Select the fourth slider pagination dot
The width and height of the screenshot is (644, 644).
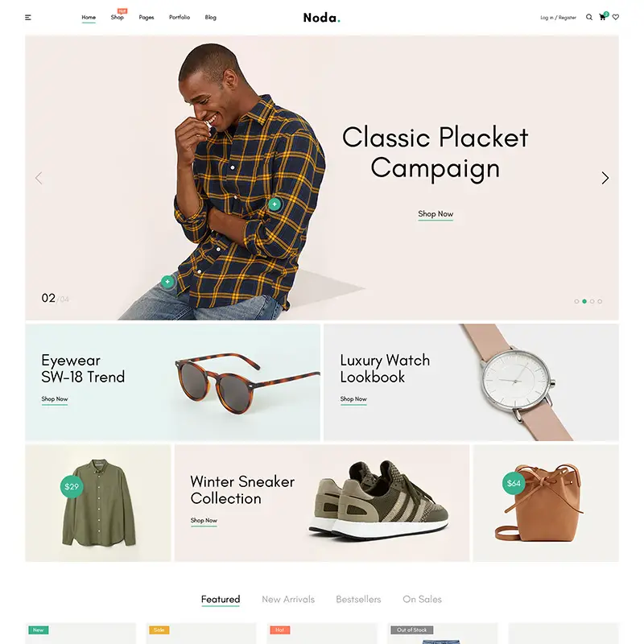coord(600,301)
